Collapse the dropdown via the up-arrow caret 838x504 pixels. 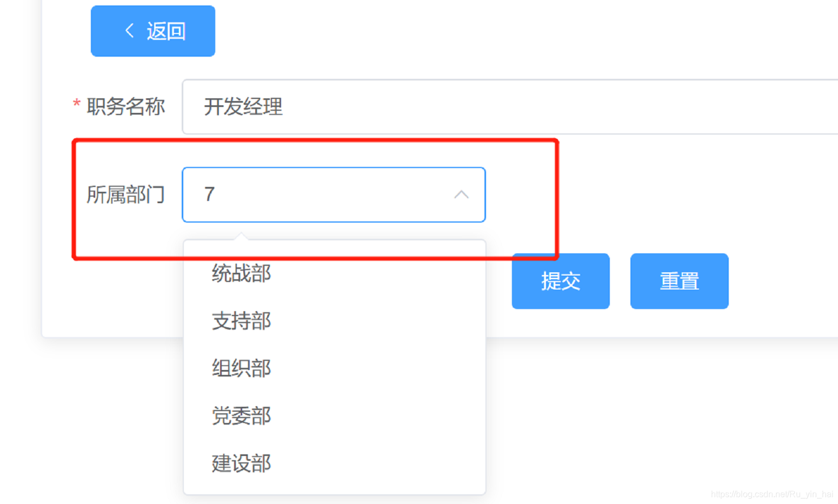tap(461, 194)
